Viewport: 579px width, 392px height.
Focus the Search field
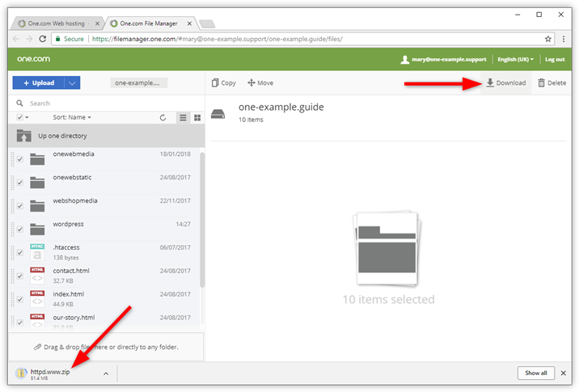click(107, 103)
